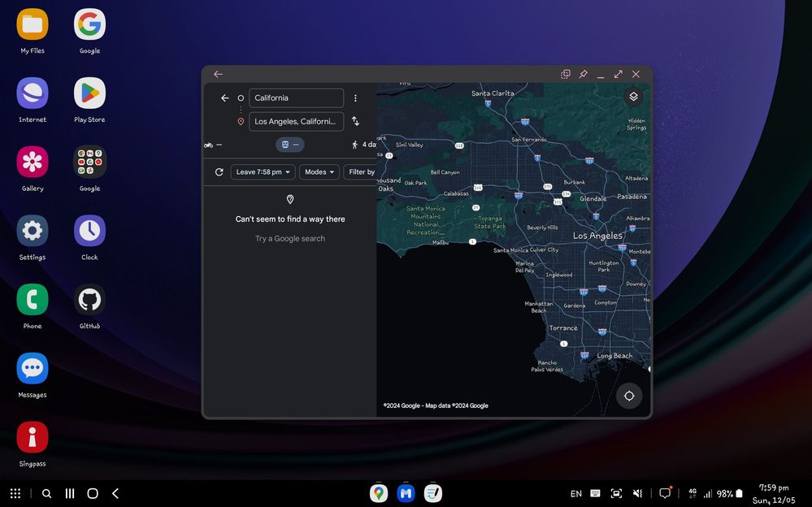Open the apps grid in the taskbar
The image size is (812, 507).
click(15, 493)
